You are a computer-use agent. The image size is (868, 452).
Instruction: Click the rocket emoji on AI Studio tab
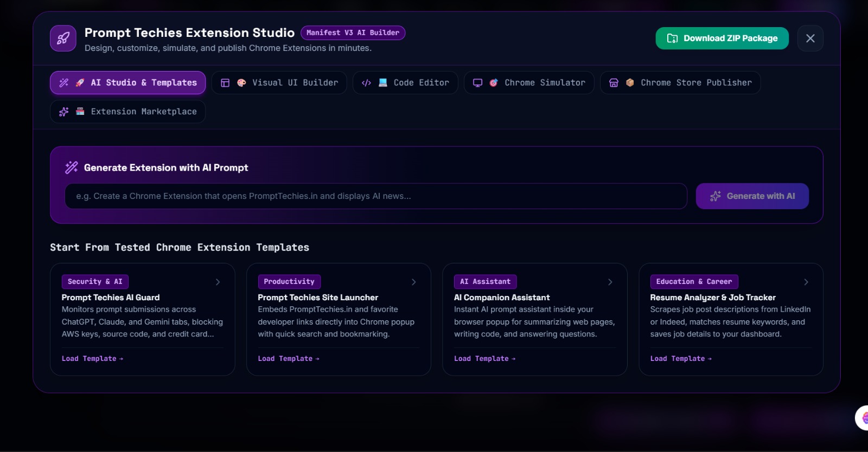click(80, 83)
